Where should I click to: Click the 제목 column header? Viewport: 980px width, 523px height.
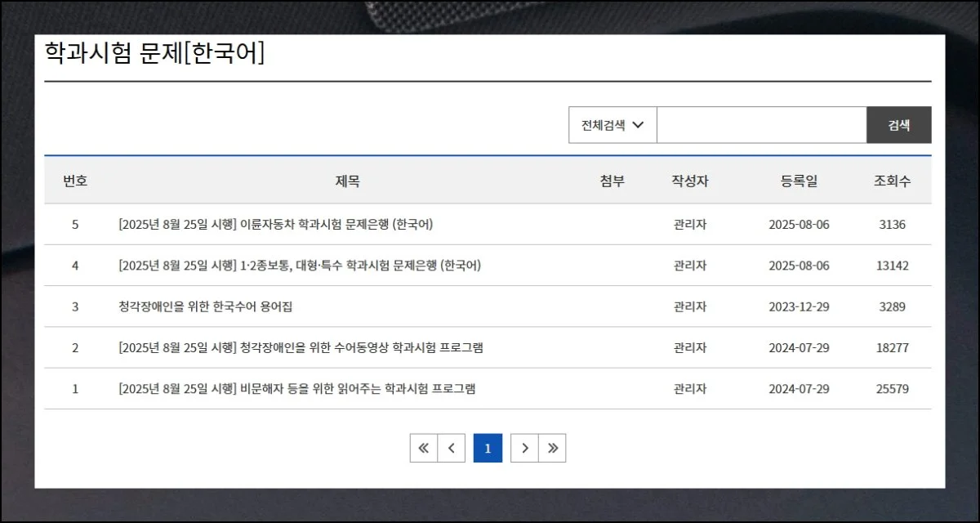point(347,181)
